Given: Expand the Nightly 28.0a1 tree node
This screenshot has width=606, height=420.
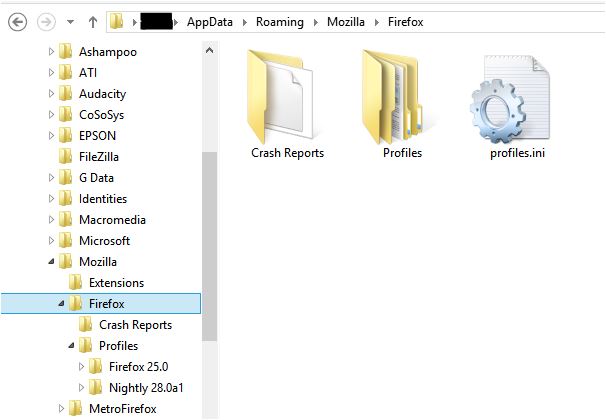Looking at the screenshot, I should tap(81, 388).
